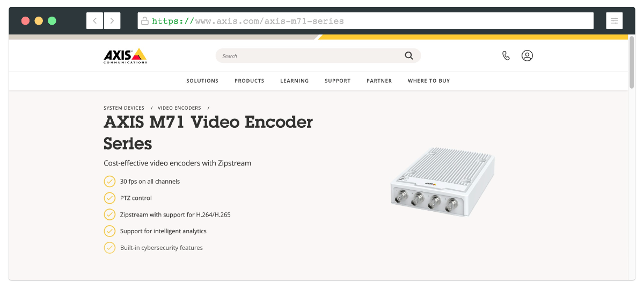Click checkmark icon beside intelligent analytics
Image resolution: width=644 pixels, height=287 pixels.
point(109,231)
